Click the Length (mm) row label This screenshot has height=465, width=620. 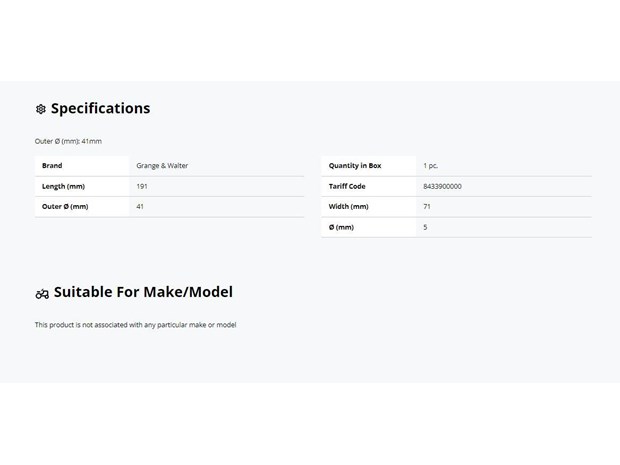[63, 186]
